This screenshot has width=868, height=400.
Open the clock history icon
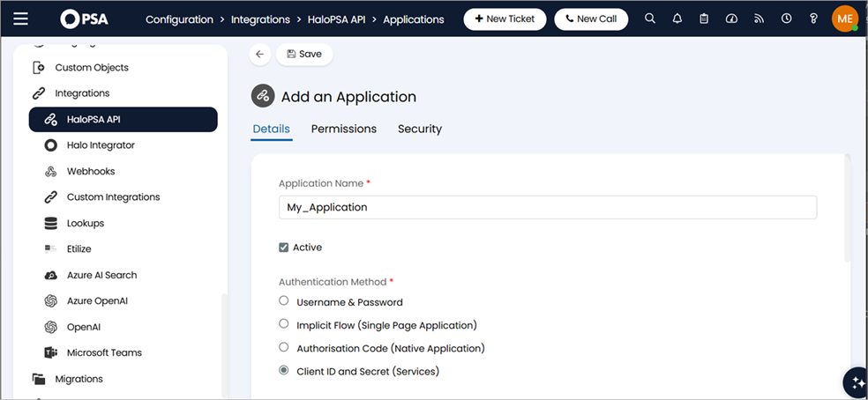(x=786, y=19)
